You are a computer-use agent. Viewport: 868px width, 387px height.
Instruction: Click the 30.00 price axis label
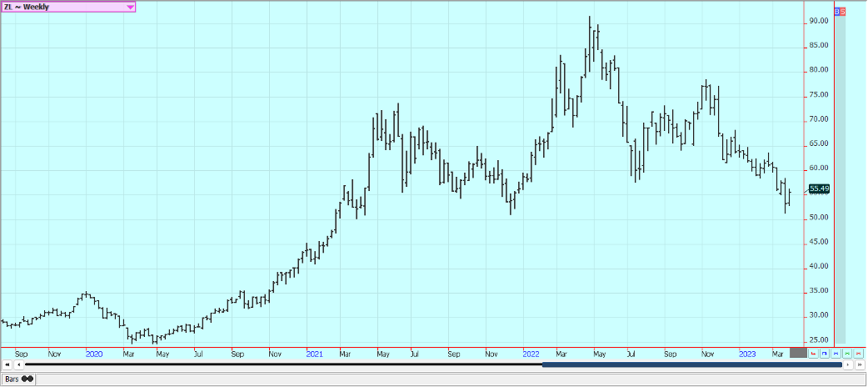(x=819, y=315)
